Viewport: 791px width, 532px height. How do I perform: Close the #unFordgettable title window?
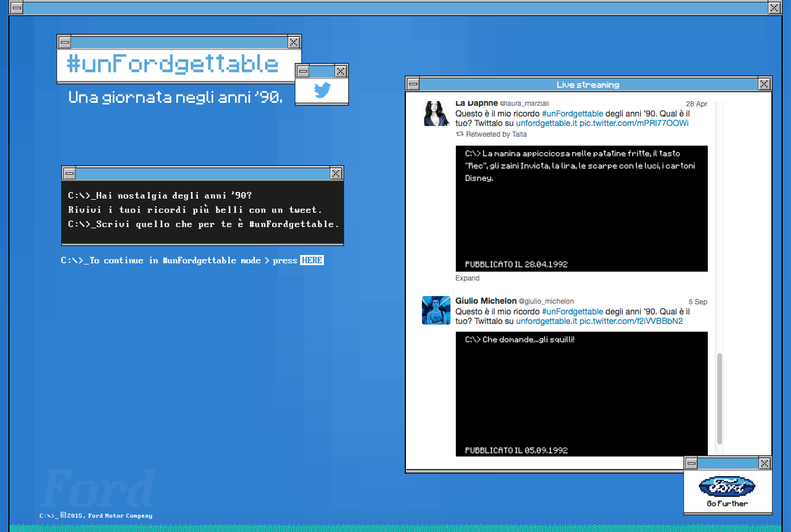294,42
